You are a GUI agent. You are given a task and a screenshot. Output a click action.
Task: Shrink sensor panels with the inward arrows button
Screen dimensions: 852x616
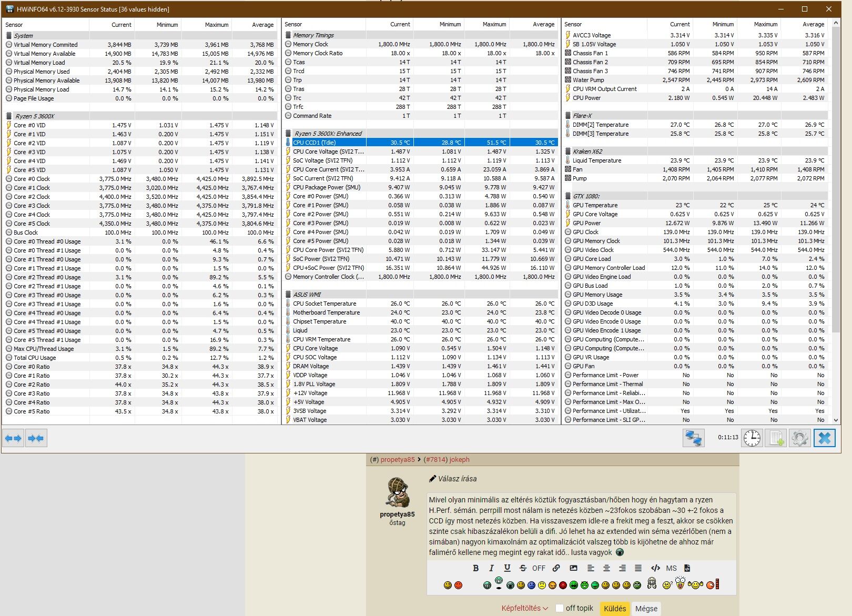point(36,438)
